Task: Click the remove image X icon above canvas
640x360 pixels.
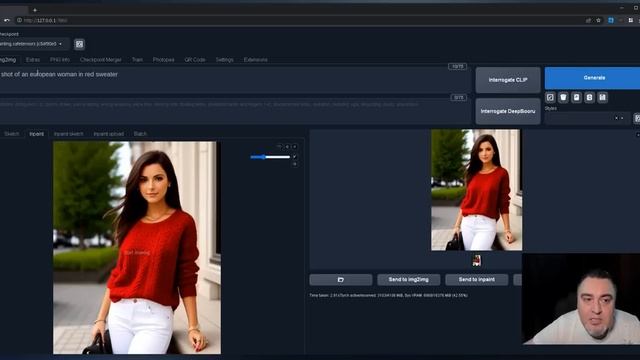Action: [295, 147]
